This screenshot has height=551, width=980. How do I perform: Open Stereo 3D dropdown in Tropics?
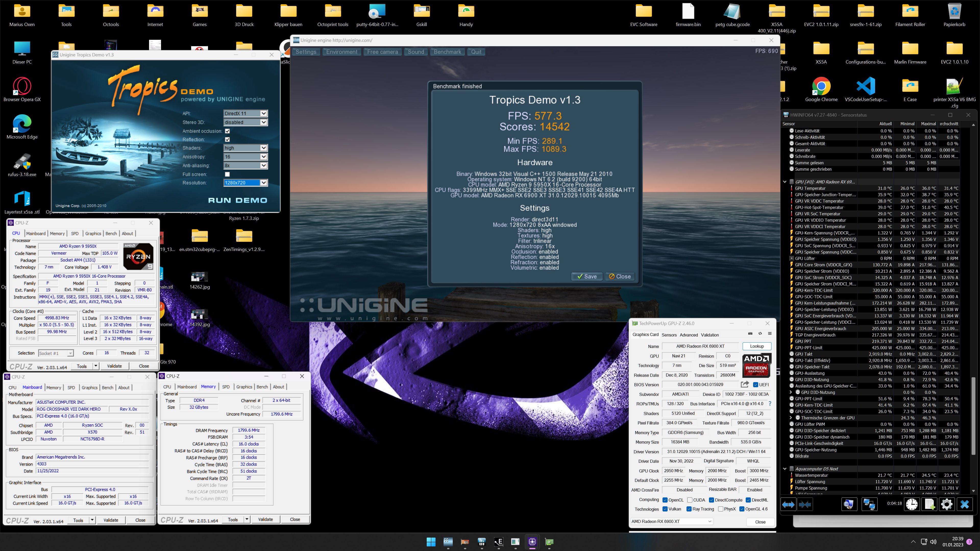pos(245,122)
